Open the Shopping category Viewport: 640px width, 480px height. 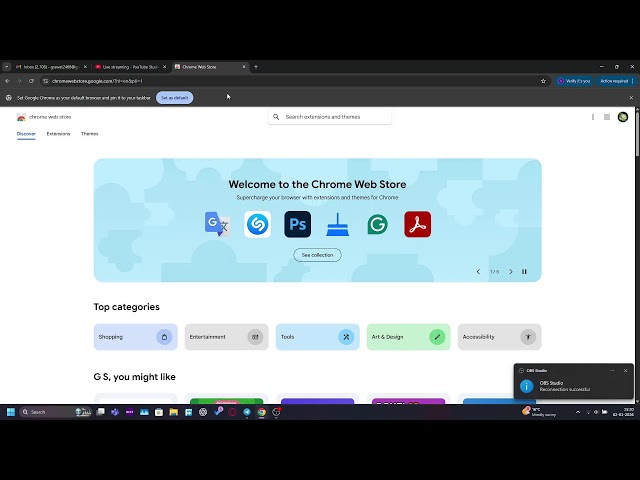point(136,337)
